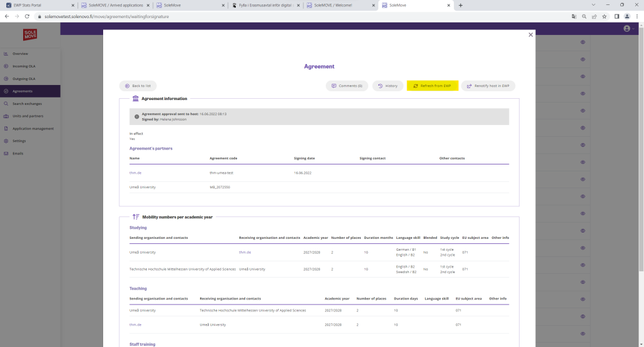This screenshot has height=347, width=644.
Task: View the agreement History
Action: point(388,86)
